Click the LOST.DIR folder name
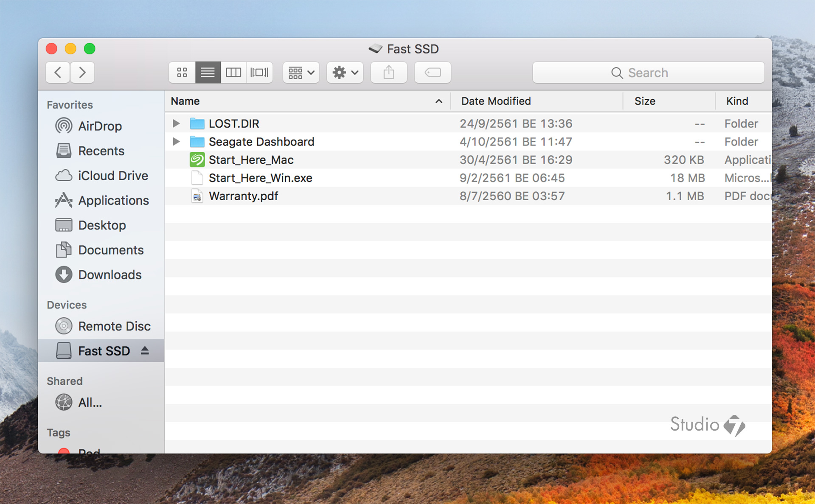This screenshot has width=815, height=504. 234,123
